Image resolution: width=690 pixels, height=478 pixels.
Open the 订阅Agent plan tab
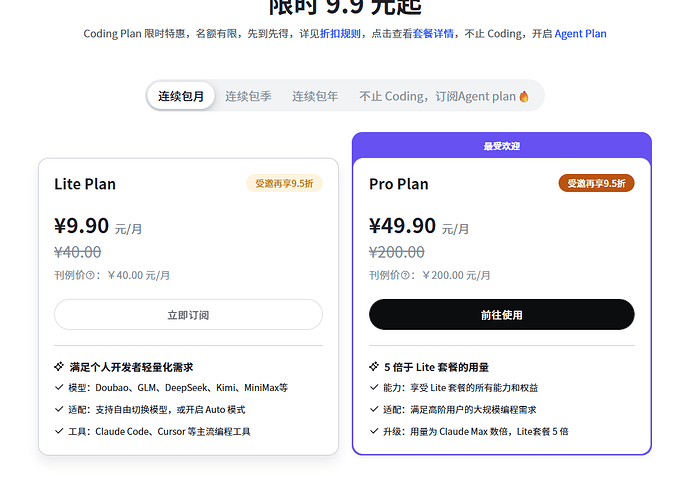[444, 96]
